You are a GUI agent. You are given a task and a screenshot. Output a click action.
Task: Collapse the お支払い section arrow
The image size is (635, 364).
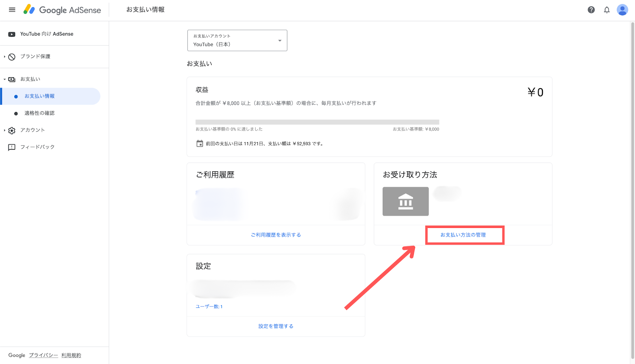[5, 79]
